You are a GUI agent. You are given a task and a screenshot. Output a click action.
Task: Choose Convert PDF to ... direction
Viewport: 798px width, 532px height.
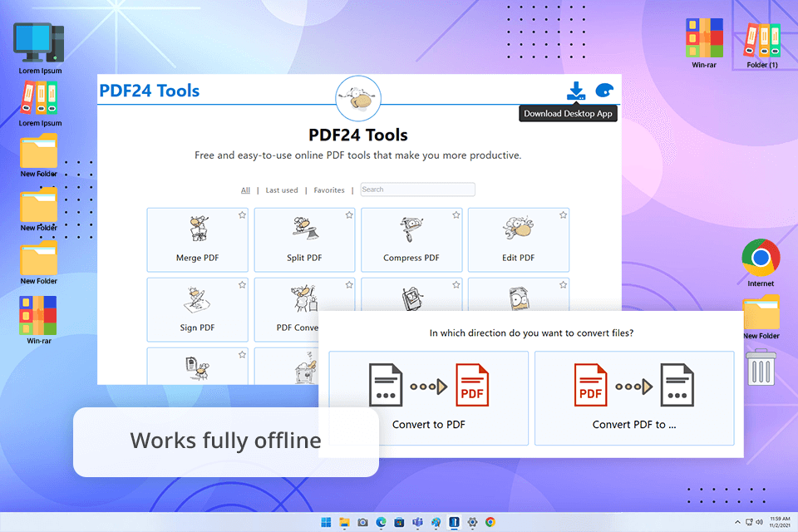pos(634,398)
